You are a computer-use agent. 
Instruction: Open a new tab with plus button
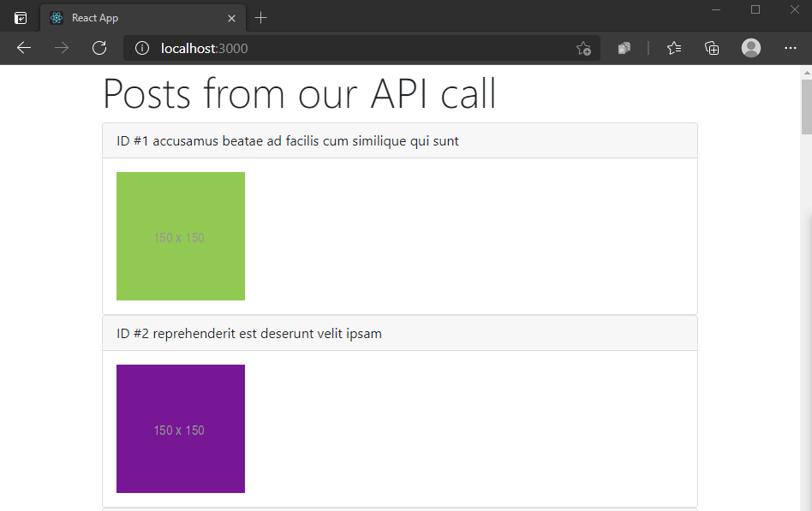pyautogui.click(x=261, y=18)
